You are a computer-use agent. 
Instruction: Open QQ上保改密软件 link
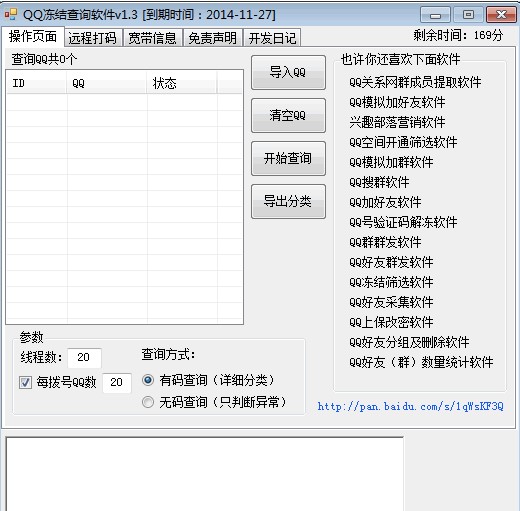click(x=391, y=322)
